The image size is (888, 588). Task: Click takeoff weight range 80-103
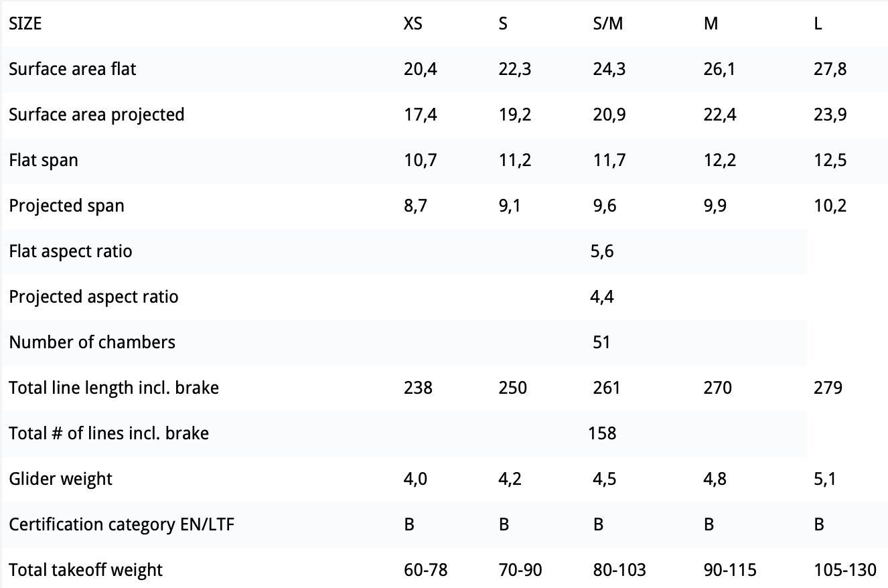(x=619, y=570)
